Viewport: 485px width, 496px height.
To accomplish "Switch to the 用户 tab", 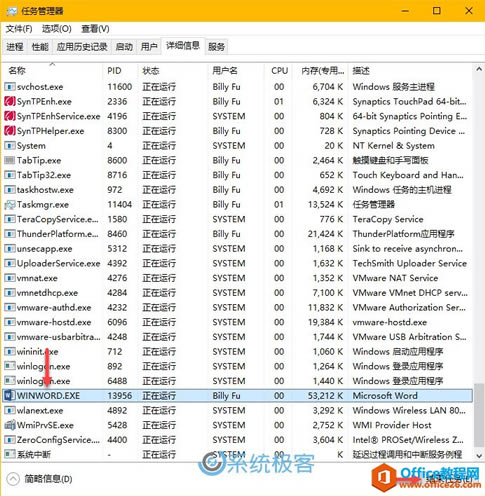I will (149, 47).
